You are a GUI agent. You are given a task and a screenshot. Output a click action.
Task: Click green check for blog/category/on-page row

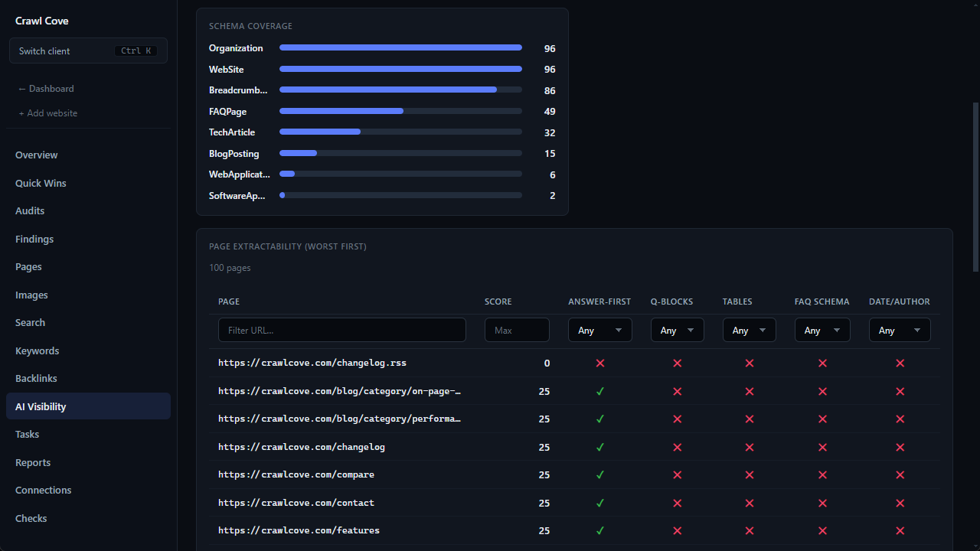click(600, 391)
